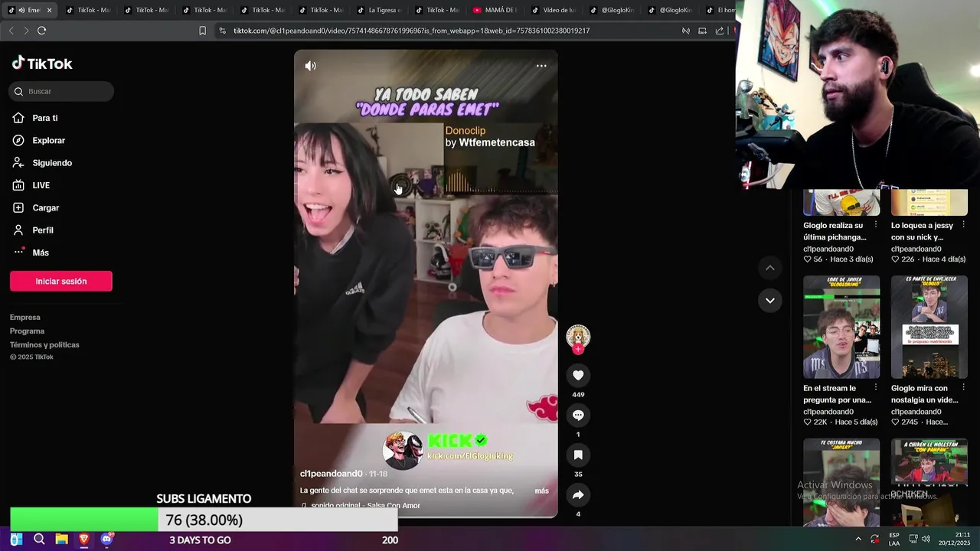
Task: Click the browser forward arrow
Action: (26, 31)
